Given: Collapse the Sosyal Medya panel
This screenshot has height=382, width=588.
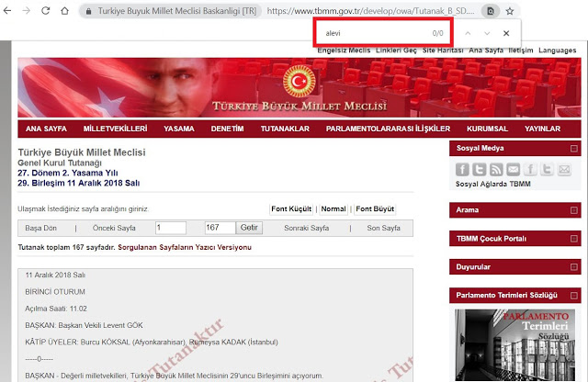Looking at the screenshot, I should pyautogui.click(x=574, y=147).
